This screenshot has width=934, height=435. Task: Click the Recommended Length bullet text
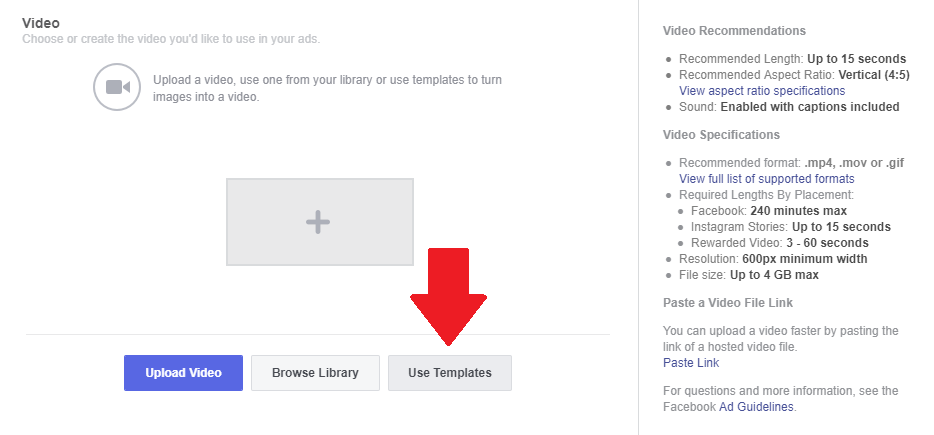coord(792,59)
